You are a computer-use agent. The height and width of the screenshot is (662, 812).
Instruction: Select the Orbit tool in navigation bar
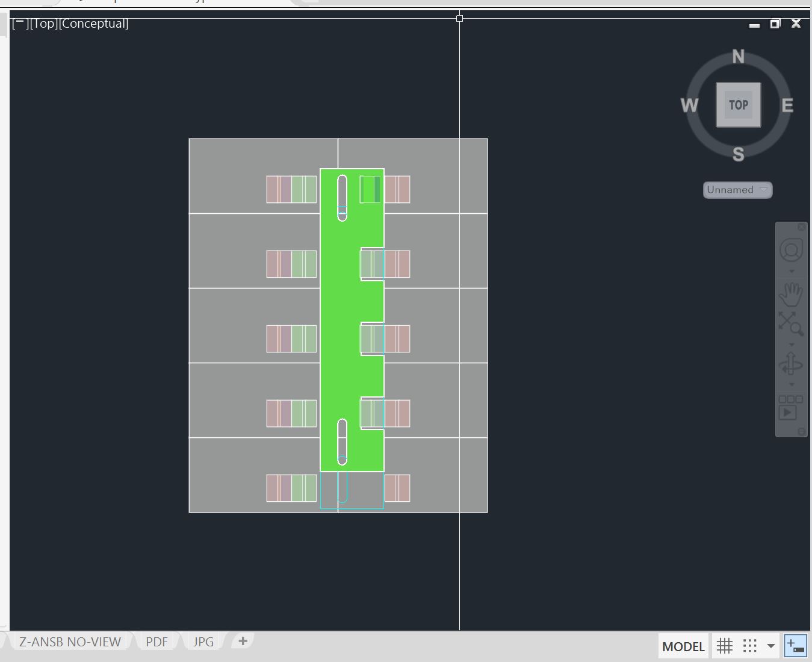point(791,364)
